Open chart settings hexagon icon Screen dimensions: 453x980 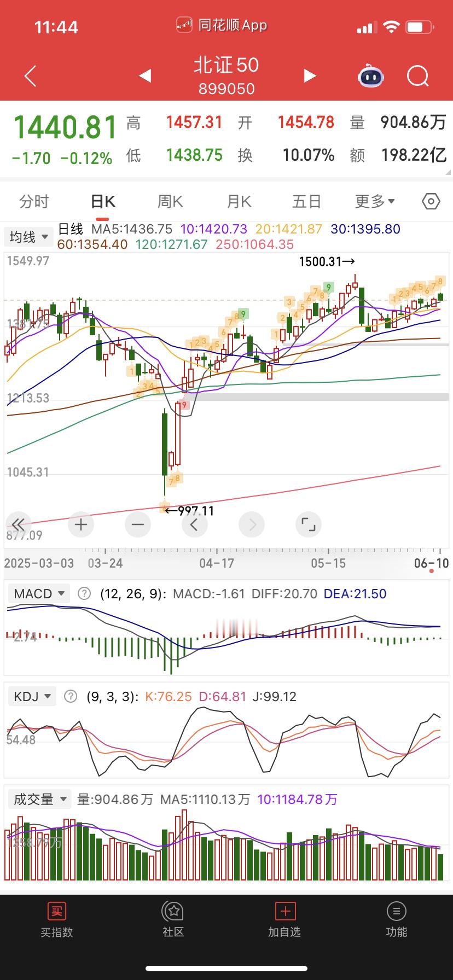(x=431, y=202)
